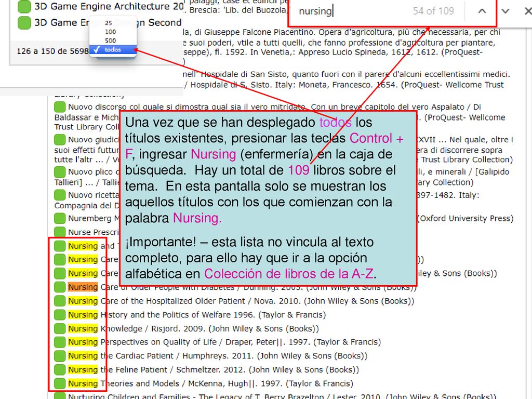Open 'Nursing the Cardiac Patient' title
Viewport: 532px width, 399px height.
(218, 356)
